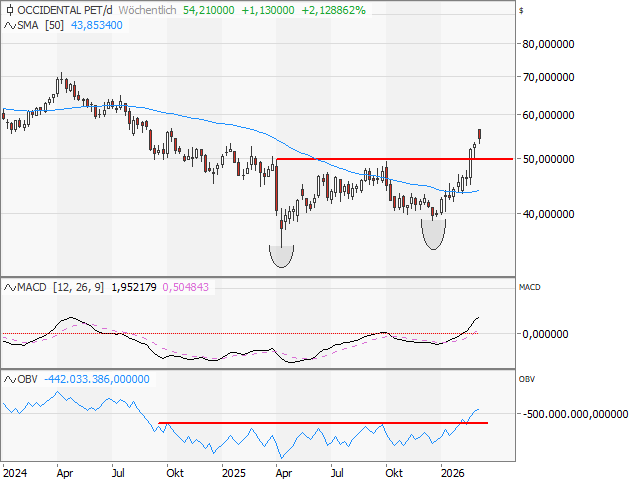Click the 60,000000 price axis label
The height and width of the screenshot is (480, 640).
(548, 115)
